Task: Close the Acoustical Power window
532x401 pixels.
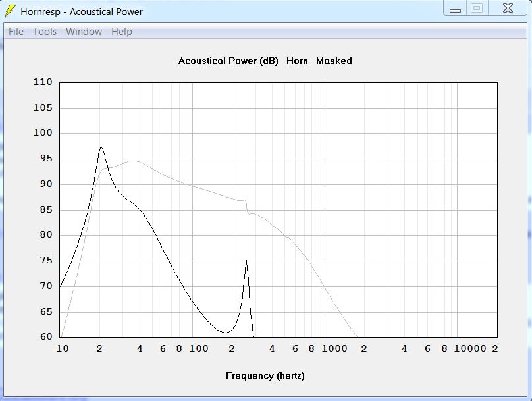Action: pyautogui.click(x=508, y=8)
